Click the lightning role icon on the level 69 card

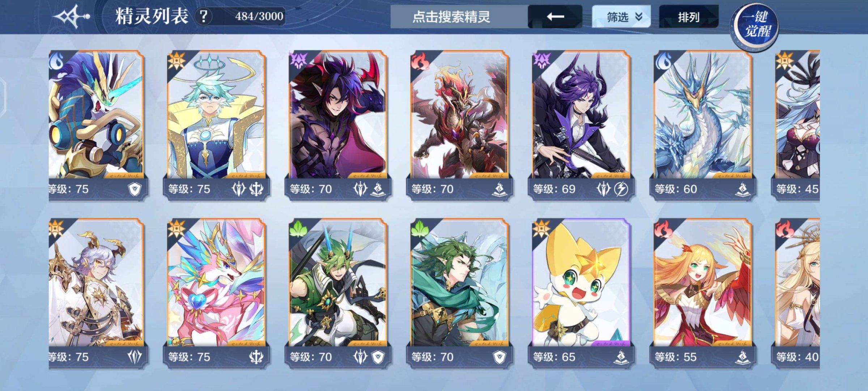coord(621,189)
